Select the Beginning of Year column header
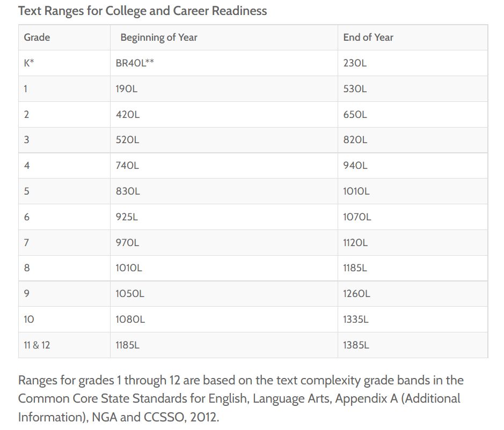504x430 pixels. pos(159,38)
